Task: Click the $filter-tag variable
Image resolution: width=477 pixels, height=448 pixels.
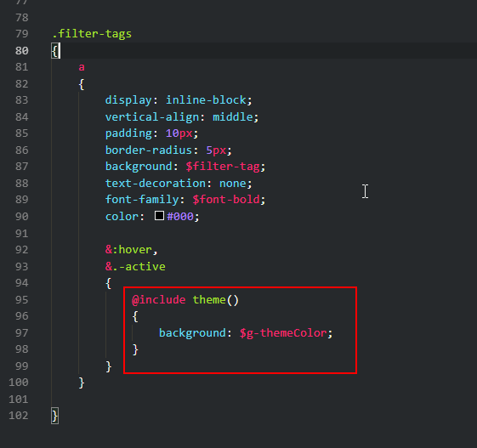Action: [223, 167]
